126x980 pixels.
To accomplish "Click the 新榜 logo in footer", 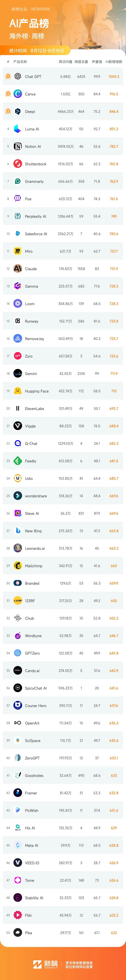I will (x=45, y=961).
